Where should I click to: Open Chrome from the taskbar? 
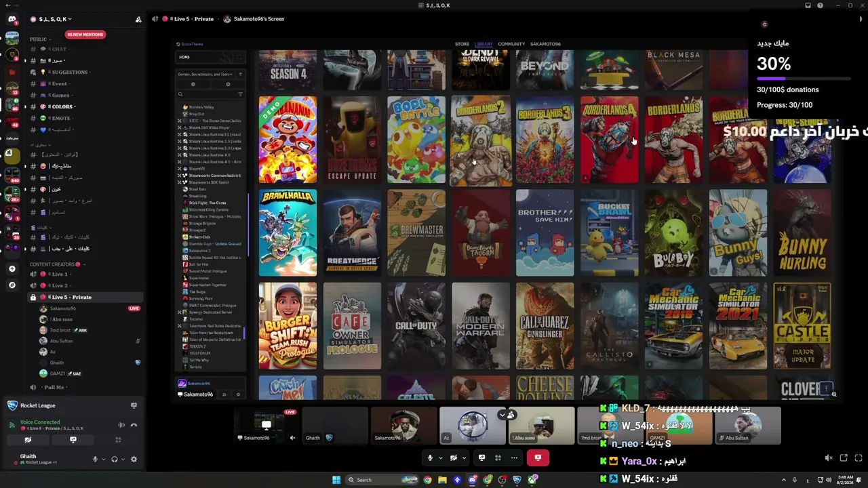(427, 480)
